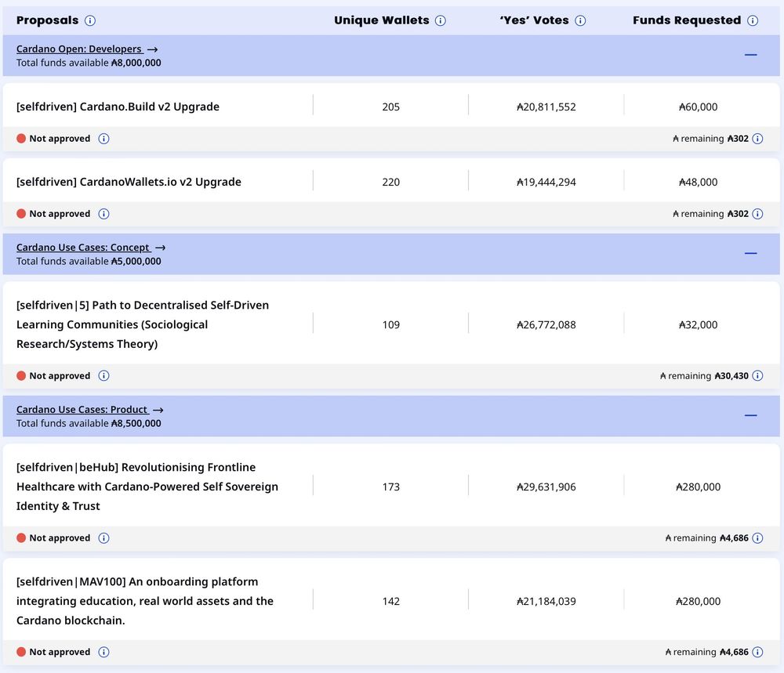
Task: Click info icon beside 'Yes' Votes header
Action: click(x=580, y=20)
